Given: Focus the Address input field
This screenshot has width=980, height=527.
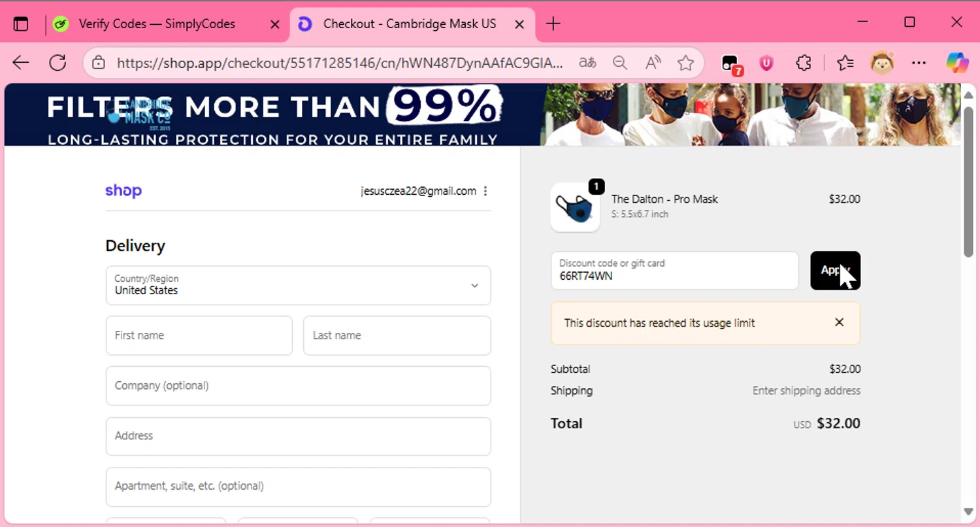Looking at the screenshot, I should (298, 436).
